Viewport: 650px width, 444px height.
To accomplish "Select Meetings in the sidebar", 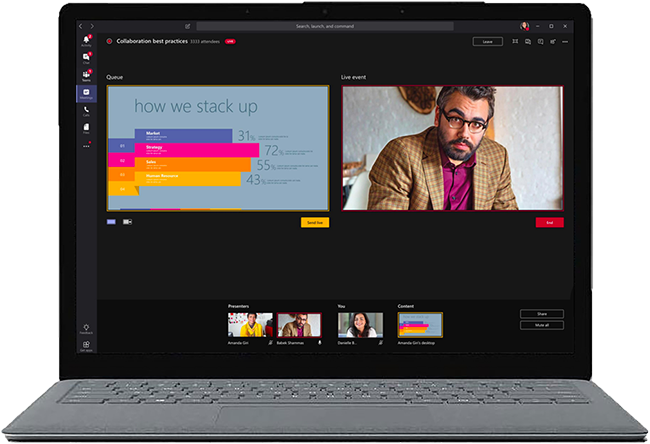I will pyautogui.click(x=86, y=94).
